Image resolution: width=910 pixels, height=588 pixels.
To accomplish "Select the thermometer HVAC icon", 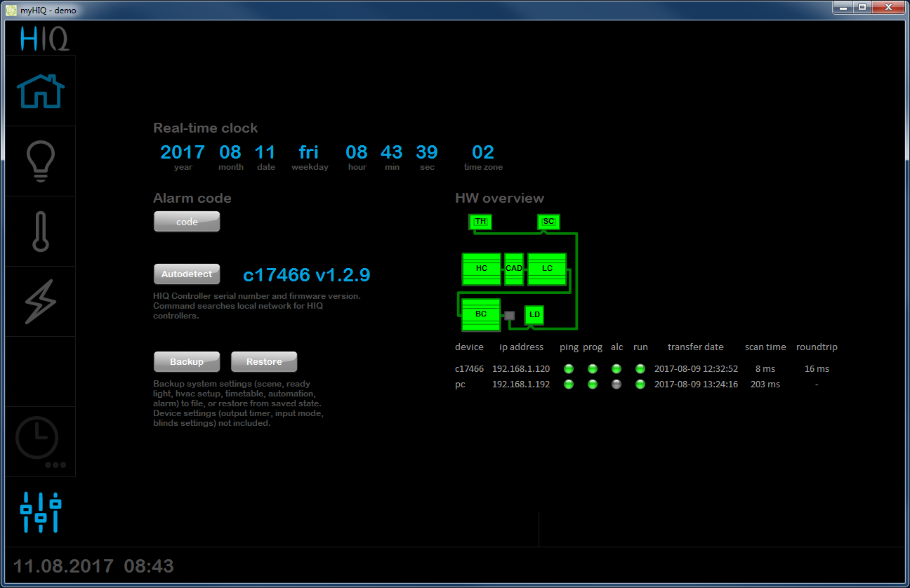I will click(x=40, y=232).
